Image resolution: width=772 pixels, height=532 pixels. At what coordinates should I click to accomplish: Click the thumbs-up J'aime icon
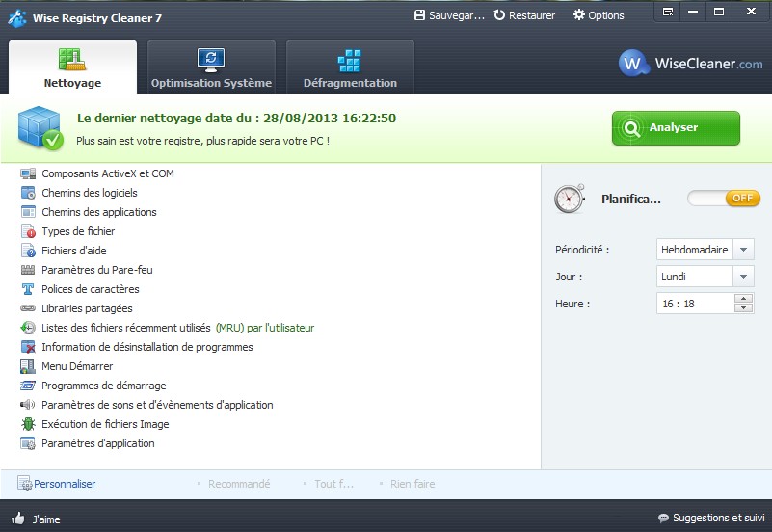point(18,519)
